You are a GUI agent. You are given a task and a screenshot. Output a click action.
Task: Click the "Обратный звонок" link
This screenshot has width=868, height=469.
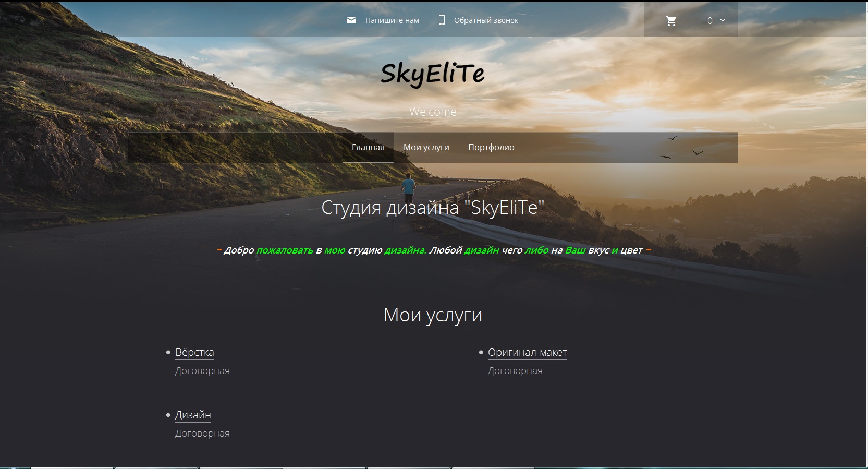point(486,20)
